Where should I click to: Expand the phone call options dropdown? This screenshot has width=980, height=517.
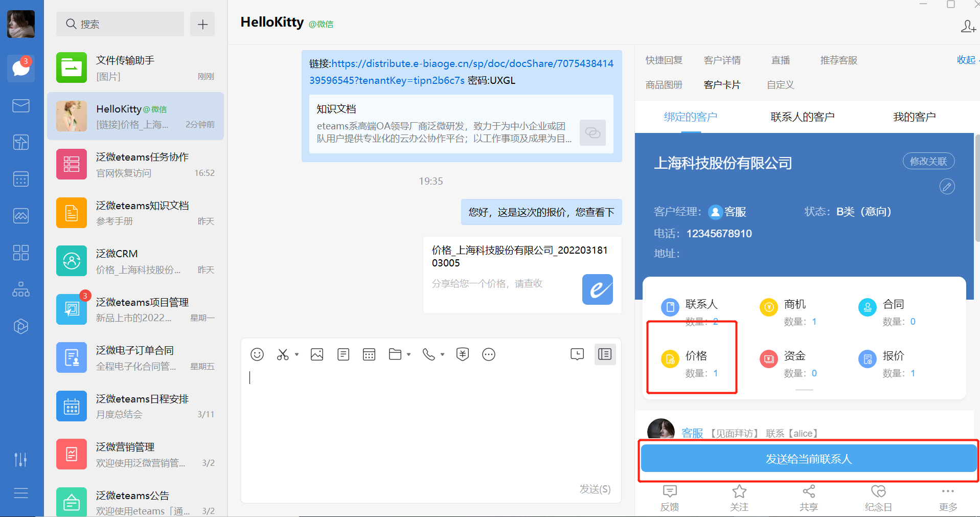pos(442,354)
